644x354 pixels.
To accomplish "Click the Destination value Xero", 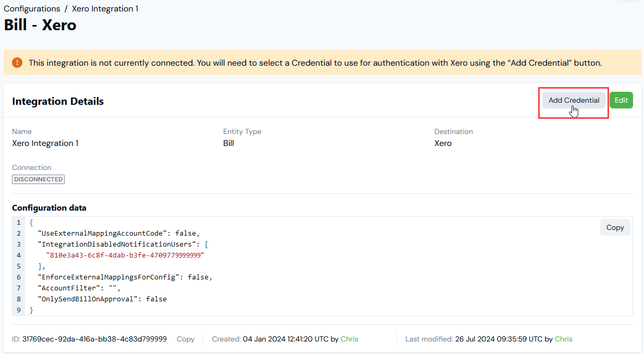I will pyautogui.click(x=442, y=143).
